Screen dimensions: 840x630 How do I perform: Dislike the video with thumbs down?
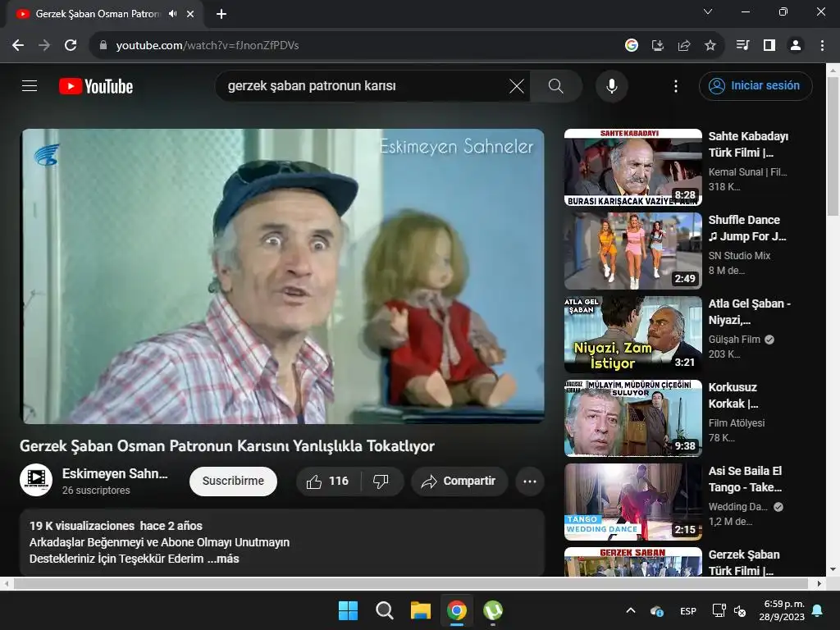click(381, 481)
